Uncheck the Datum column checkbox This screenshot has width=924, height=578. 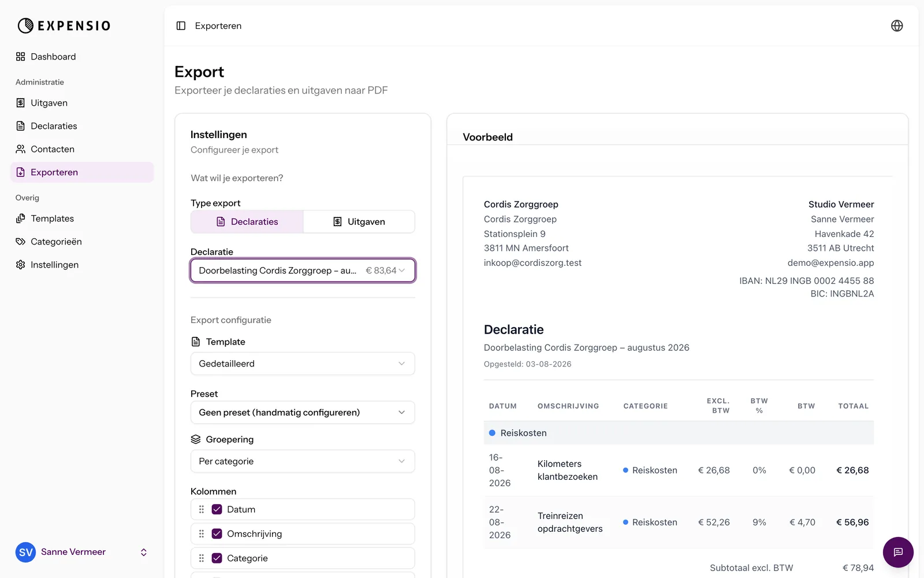click(217, 509)
